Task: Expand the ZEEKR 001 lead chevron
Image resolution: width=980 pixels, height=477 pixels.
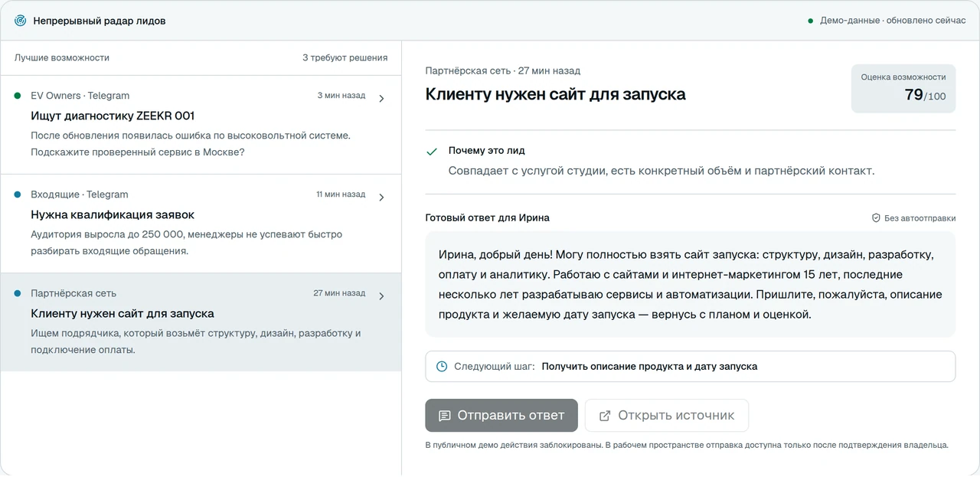Action: [x=381, y=98]
